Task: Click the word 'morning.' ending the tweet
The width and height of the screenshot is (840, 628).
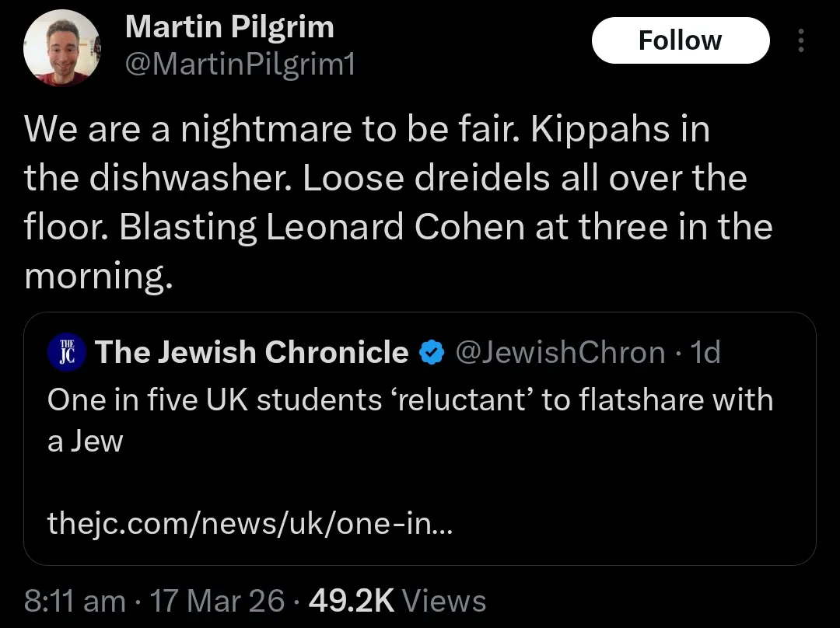Action: (99, 277)
